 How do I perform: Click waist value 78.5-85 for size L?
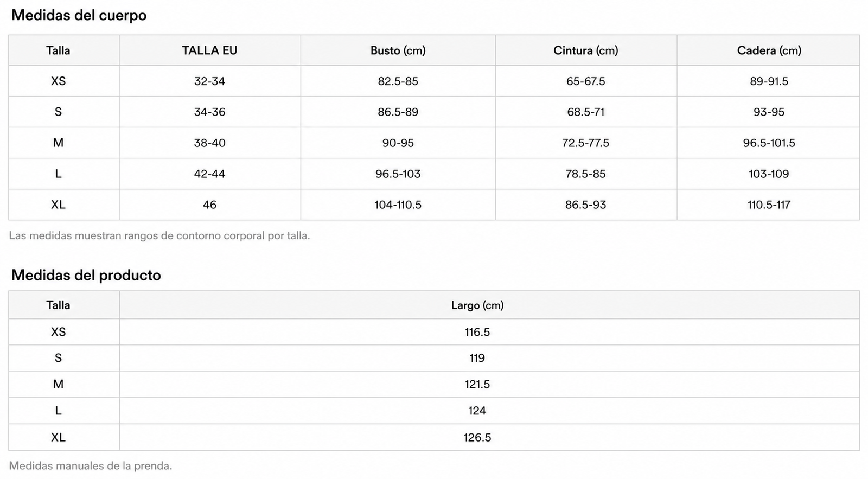coord(586,174)
